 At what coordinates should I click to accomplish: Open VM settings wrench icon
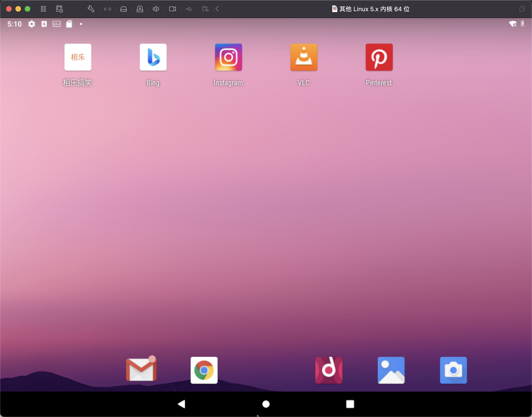(x=91, y=9)
